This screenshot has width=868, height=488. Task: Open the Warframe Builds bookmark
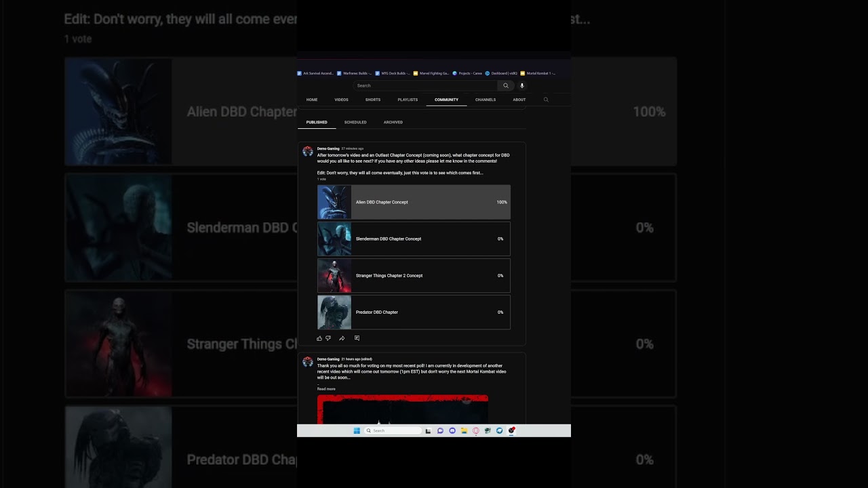coord(354,73)
